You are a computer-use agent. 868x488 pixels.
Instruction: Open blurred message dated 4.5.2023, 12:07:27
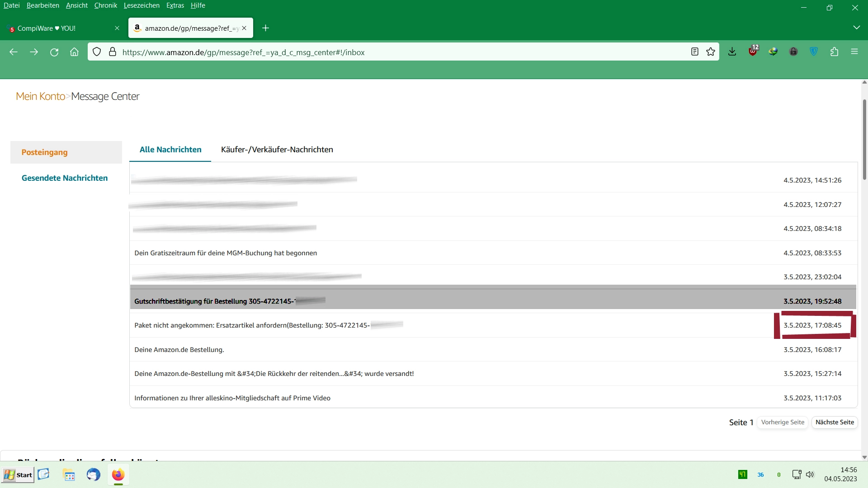[x=493, y=204]
